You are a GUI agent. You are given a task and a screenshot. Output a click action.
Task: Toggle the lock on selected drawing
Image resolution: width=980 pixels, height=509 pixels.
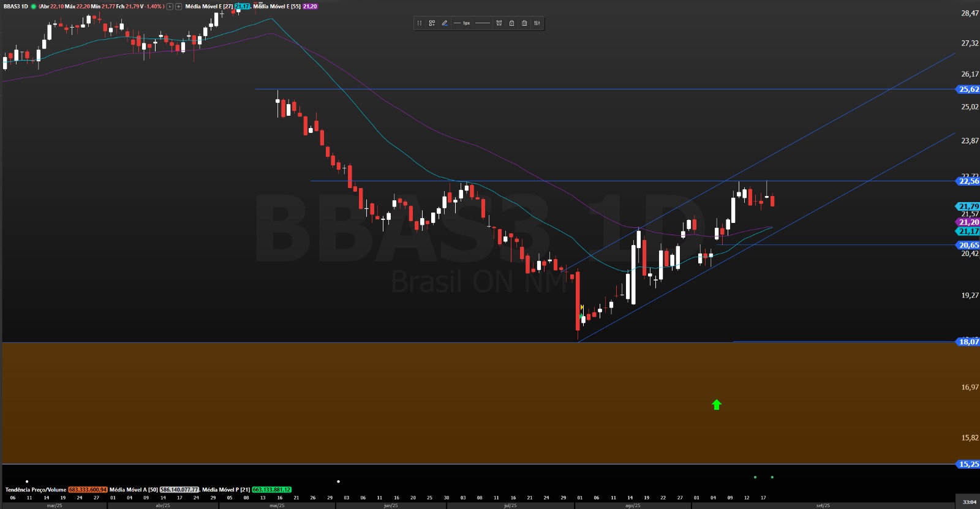511,23
